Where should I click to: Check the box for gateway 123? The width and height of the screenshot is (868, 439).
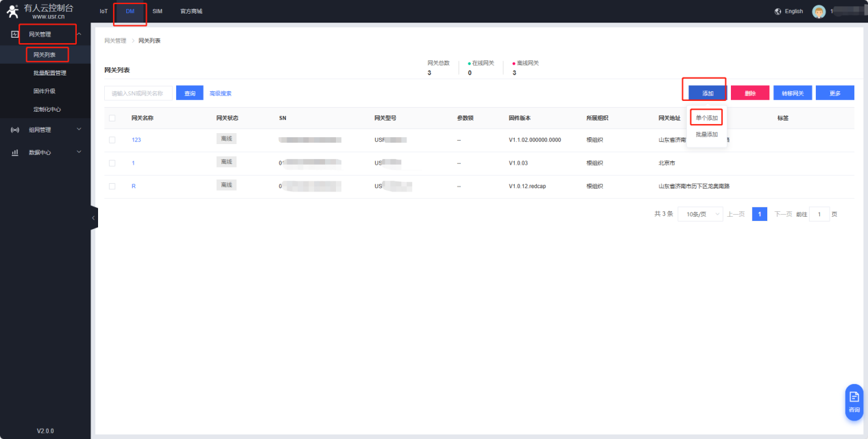click(x=112, y=140)
